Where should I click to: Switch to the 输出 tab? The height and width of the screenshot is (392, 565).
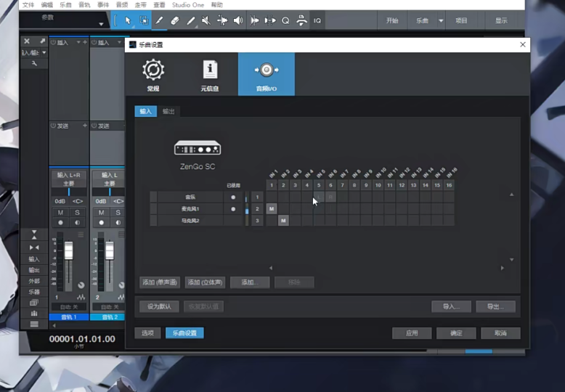[168, 111]
